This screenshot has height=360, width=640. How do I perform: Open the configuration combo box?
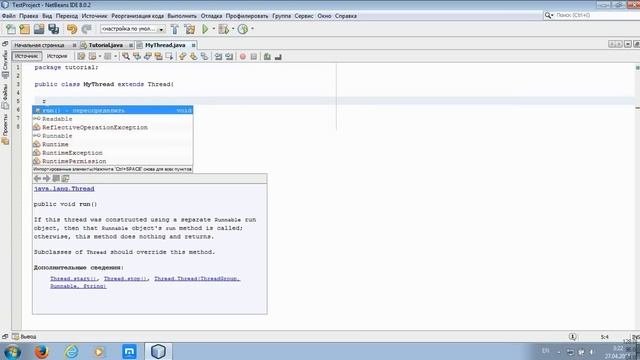pos(132,29)
